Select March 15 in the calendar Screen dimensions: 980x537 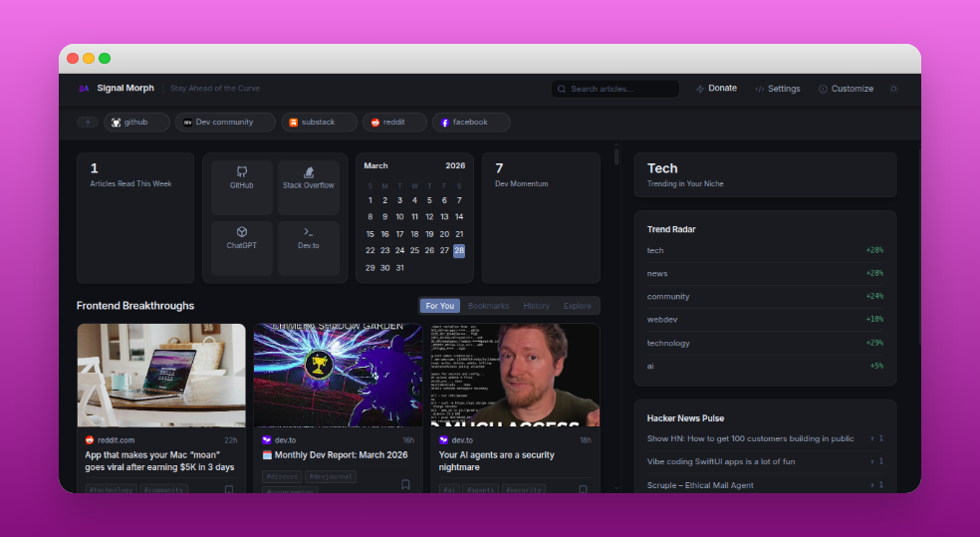point(370,234)
